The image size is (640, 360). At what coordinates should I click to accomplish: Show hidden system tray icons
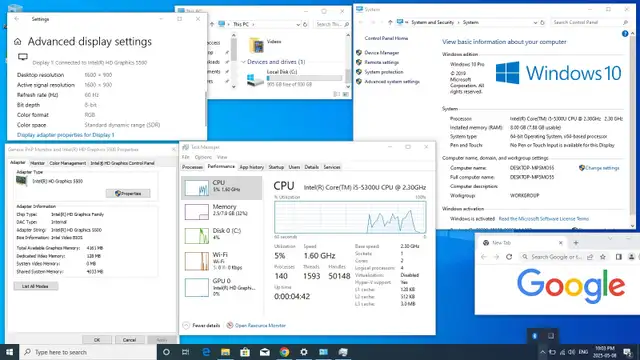(542, 352)
